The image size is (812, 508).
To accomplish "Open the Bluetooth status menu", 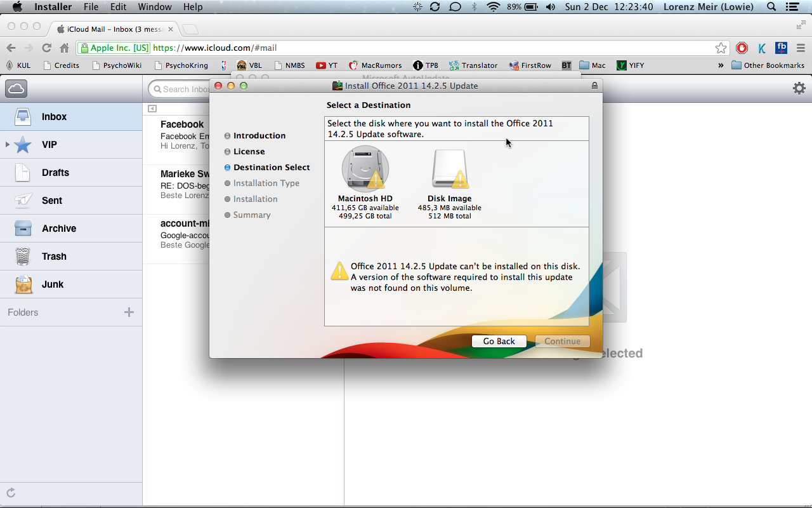I will tap(474, 7).
